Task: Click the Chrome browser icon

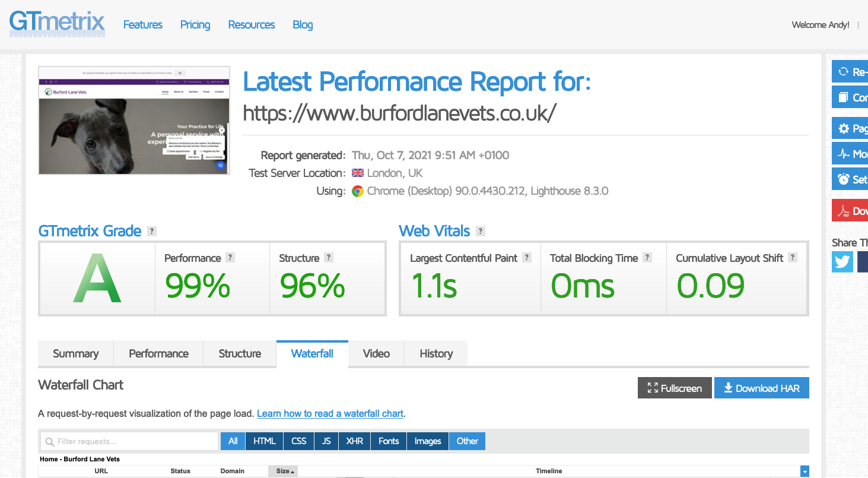Action: point(358,191)
